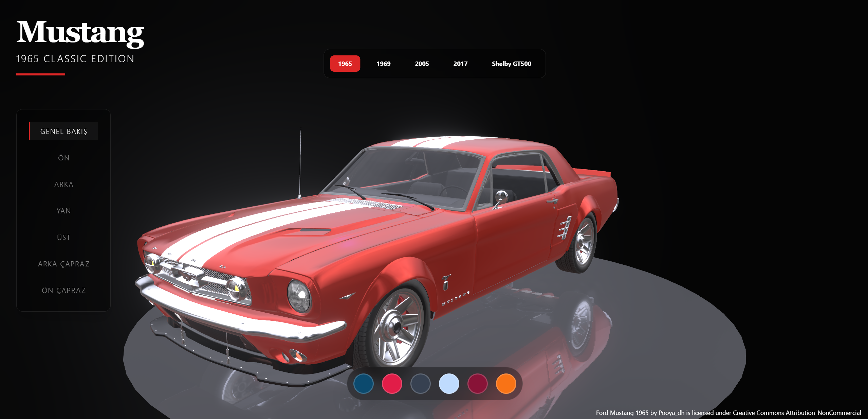The width and height of the screenshot is (868, 419).
Task: Select ARKA ÇAPRAZ camera angle
Action: (64, 264)
